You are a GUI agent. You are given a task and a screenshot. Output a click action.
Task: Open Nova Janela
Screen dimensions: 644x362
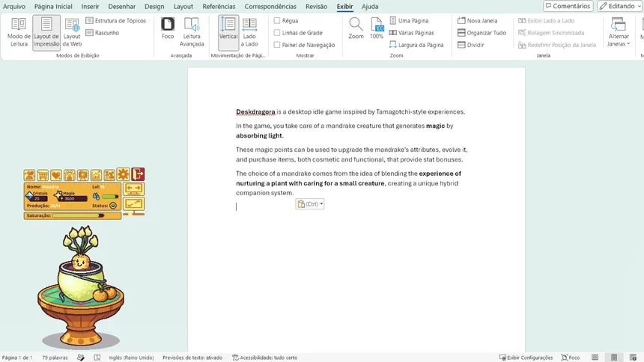(x=477, y=20)
